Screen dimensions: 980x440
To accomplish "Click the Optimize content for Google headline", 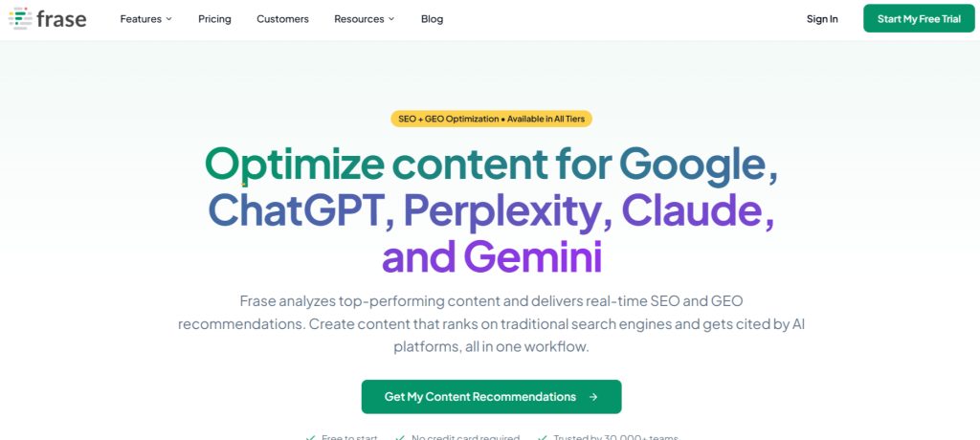I will [x=490, y=165].
